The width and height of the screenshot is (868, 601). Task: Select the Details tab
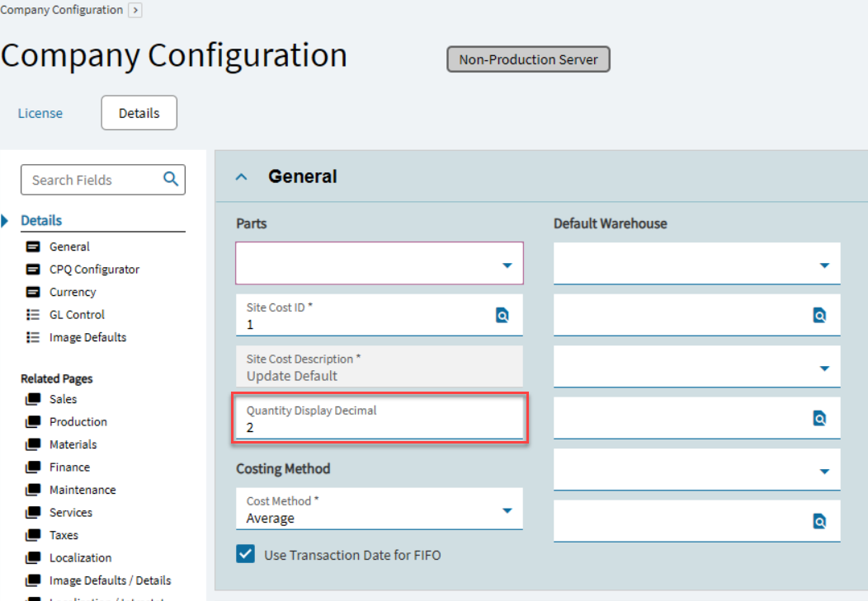click(x=139, y=113)
